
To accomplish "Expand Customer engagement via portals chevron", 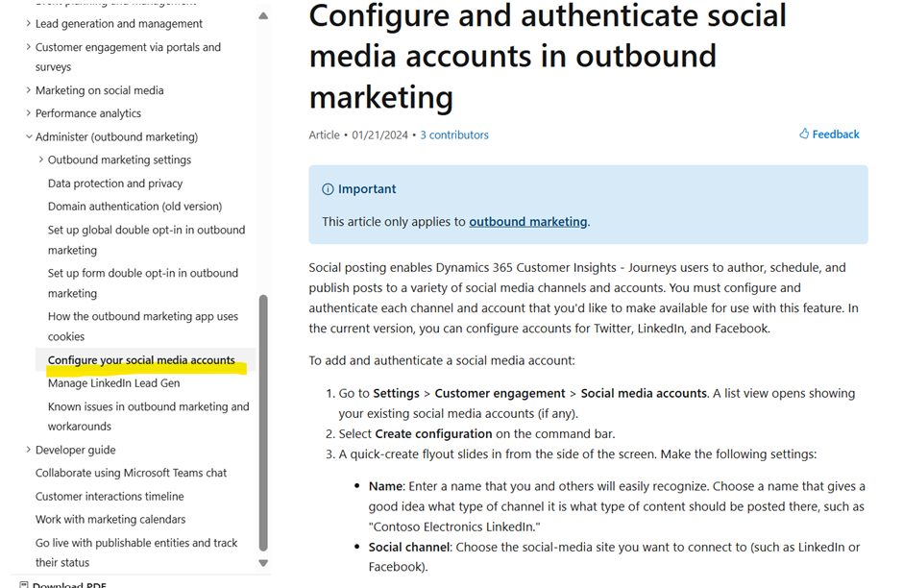I will click(28, 47).
